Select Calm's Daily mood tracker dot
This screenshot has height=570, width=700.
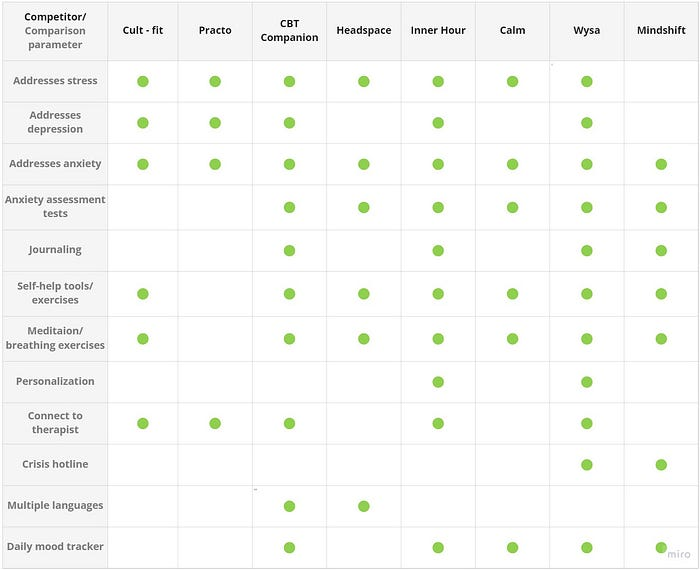pos(512,547)
